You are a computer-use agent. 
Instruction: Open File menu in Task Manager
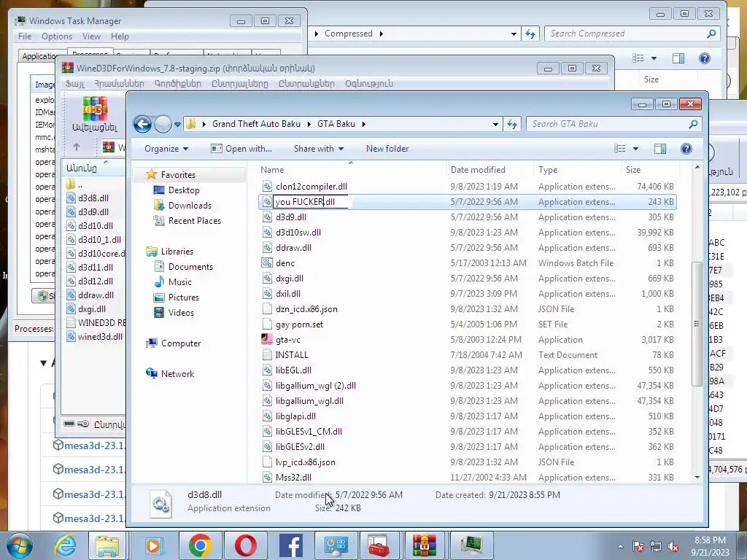click(25, 36)
